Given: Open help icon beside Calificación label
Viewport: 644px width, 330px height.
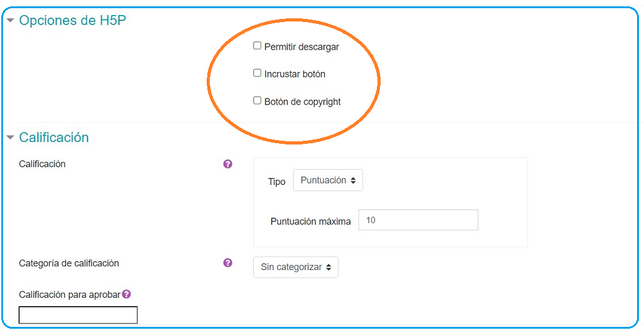Looking at the screenshot, I should point(228,164).
